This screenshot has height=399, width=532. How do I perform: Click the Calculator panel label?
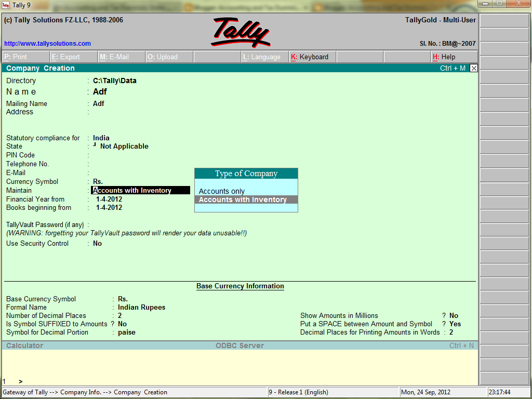[x=25, y=345]
